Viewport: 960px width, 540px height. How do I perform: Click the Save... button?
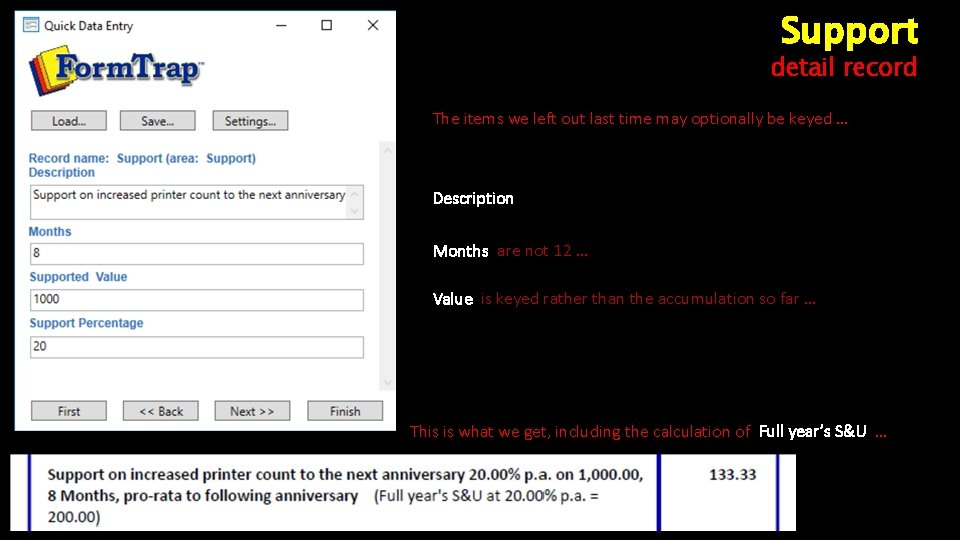[157, 121]
